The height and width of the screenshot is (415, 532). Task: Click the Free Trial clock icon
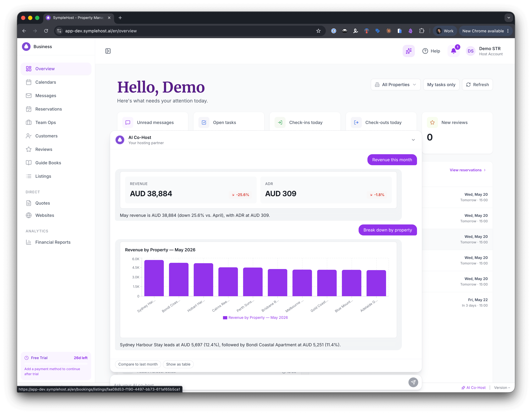27,358
